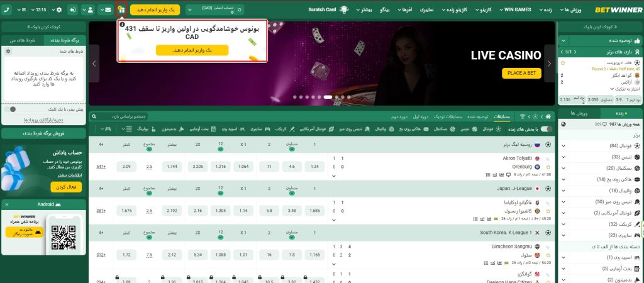Click bet slip sale (فروش برگه شرط بندی) button
The width and height of the screenshot is (644, 283).
tap(43, 133)
